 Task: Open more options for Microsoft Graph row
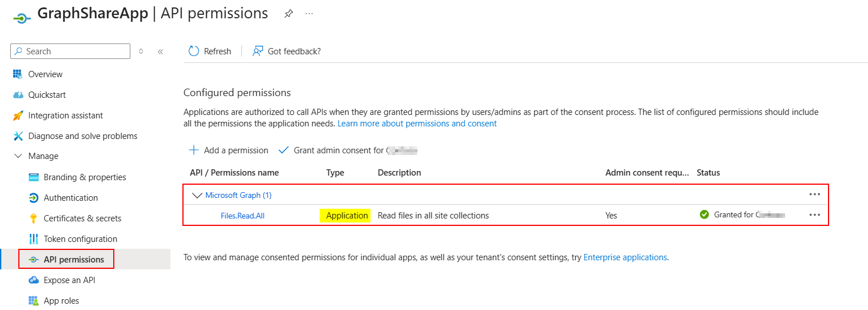(x=815, y=194)
